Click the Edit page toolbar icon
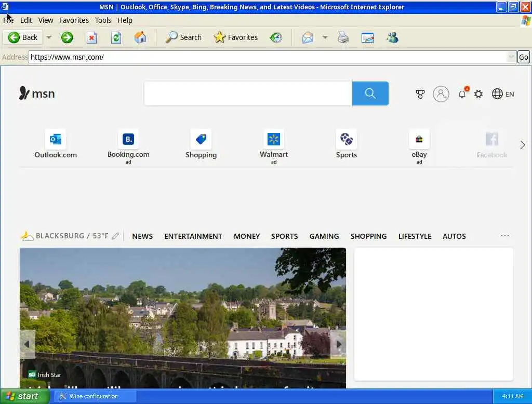This screenshot has width=532, height=404. point(367,38)
